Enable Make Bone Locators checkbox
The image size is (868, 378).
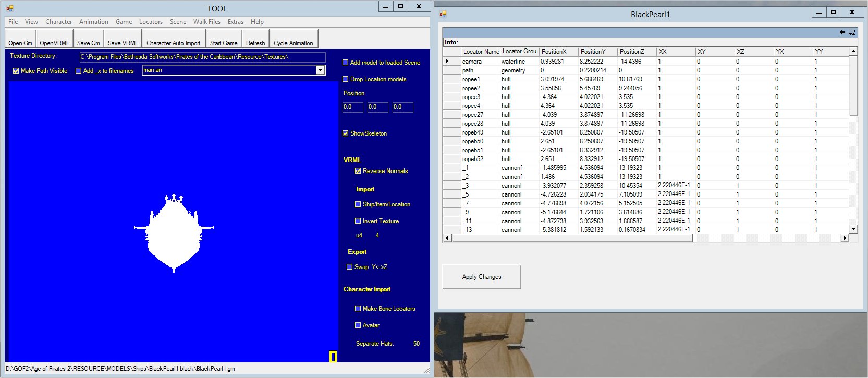pos(358,309)
